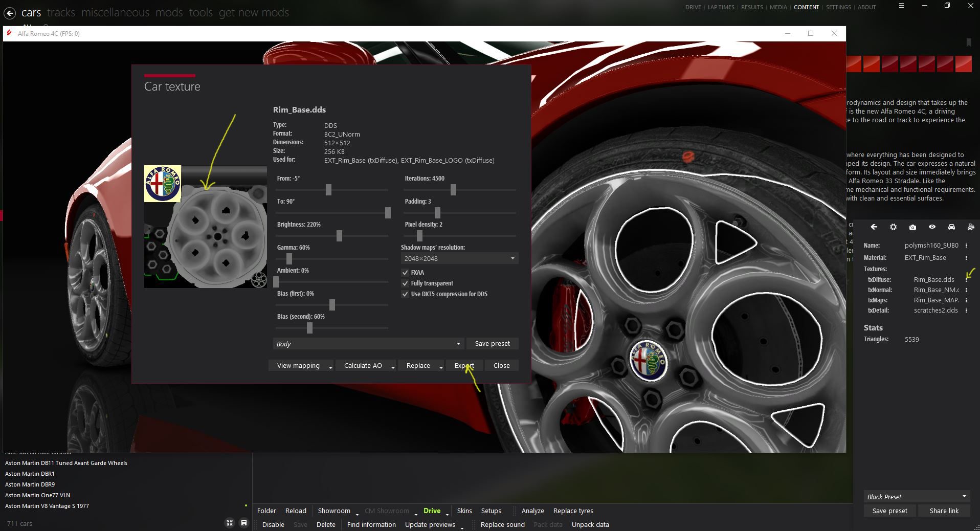The height and width of the screenshot is (531, 980).
Task: Click the gear icon in showroom panel
Action: pyautogui.click(x=893, y=227)
